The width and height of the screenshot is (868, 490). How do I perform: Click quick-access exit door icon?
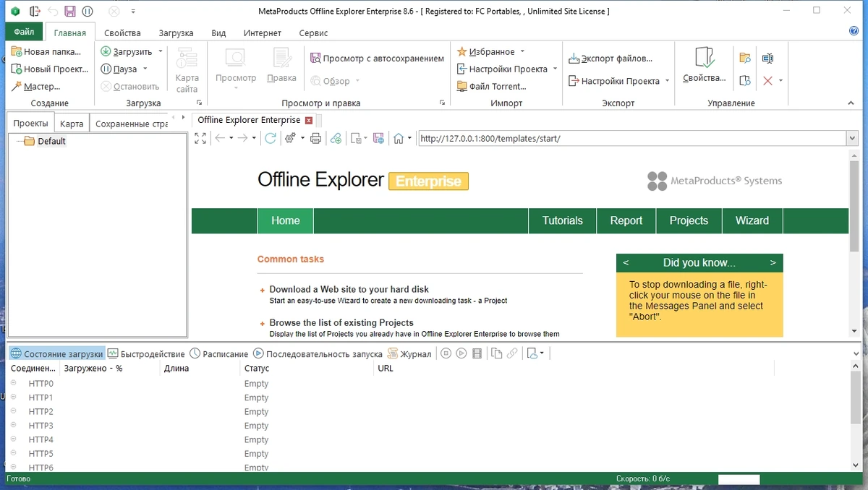(x=35, y=11)
